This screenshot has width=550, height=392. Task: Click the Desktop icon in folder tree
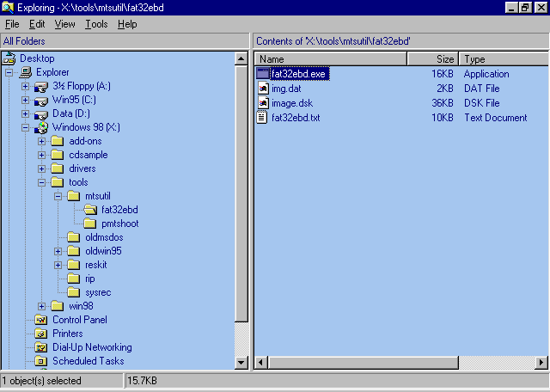(9, 58)
